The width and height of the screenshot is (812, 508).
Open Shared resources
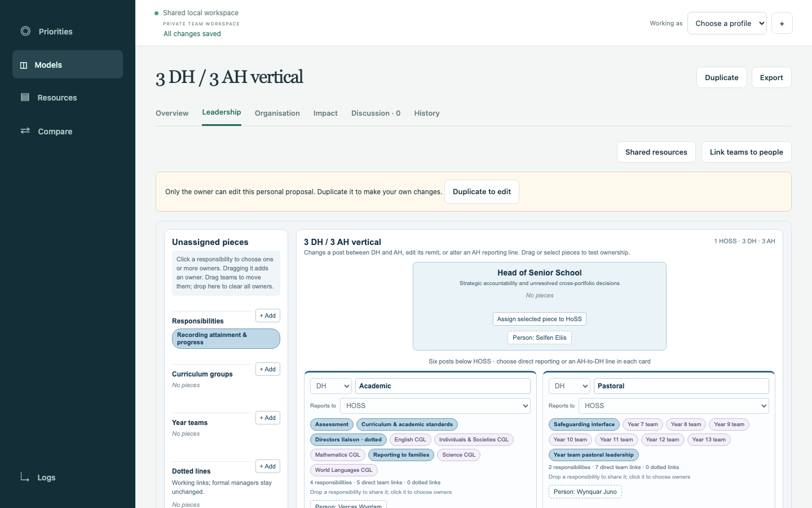point(656,152)
